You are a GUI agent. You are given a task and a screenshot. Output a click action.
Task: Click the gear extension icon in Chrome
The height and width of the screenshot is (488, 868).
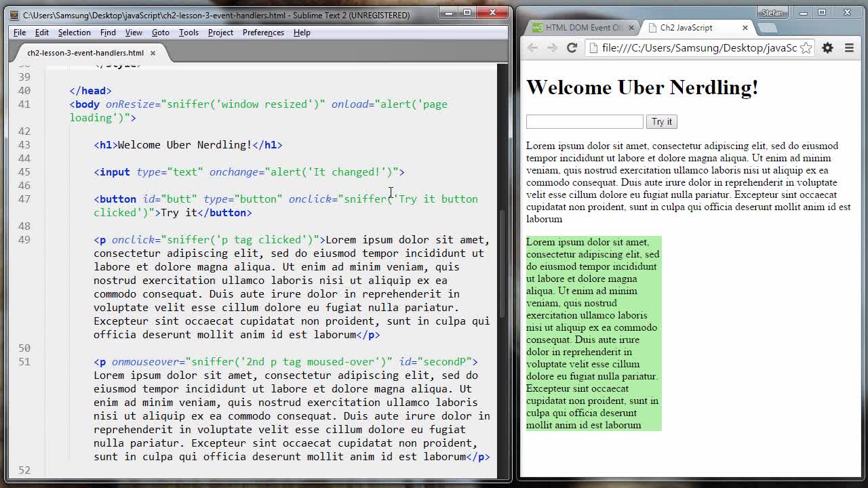tap(827, 48)
